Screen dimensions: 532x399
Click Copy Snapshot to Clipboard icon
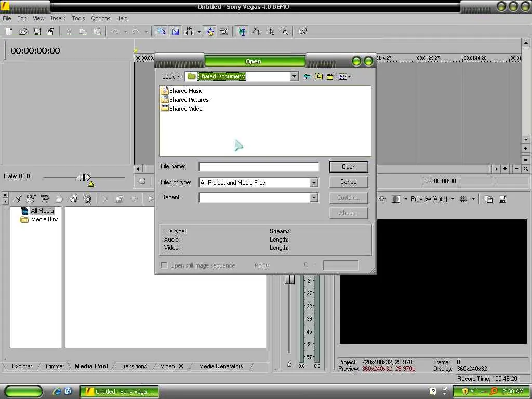click(488, 199)
